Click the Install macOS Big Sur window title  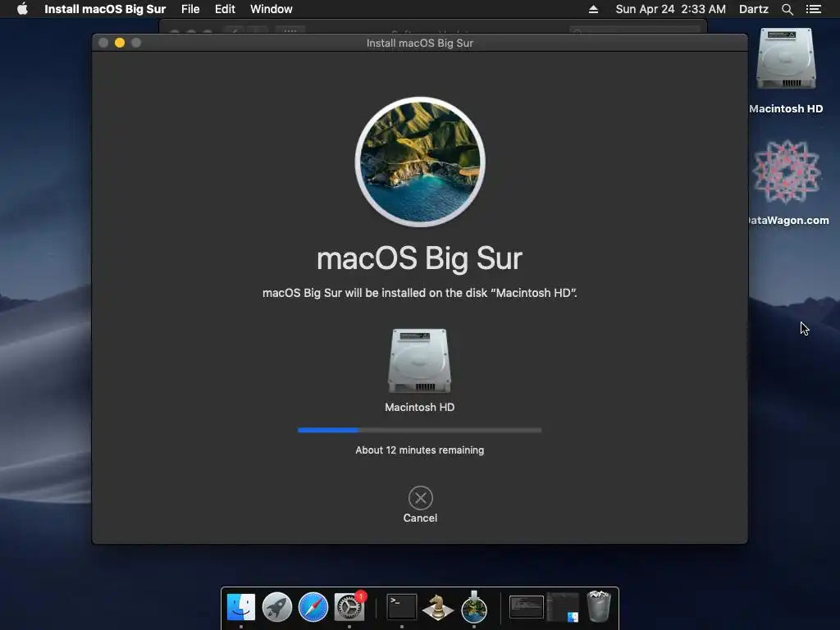pos(419,43)
